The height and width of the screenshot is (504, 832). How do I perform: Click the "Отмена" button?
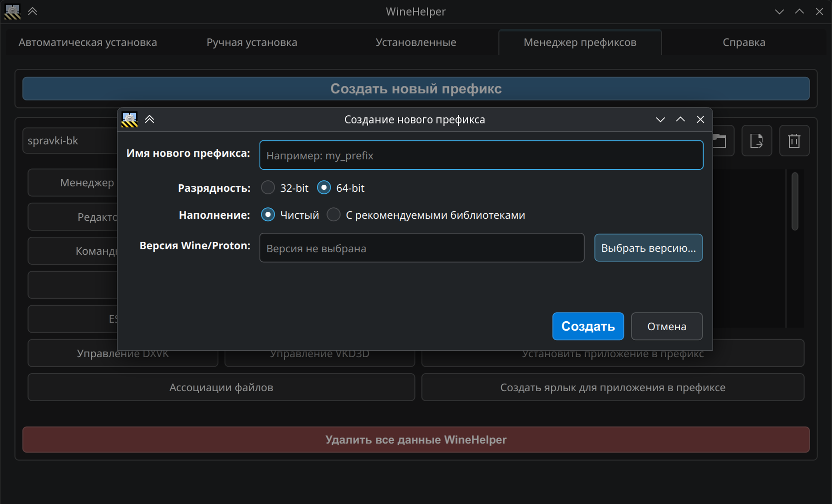pyautogui.click(x=666, y=326)
